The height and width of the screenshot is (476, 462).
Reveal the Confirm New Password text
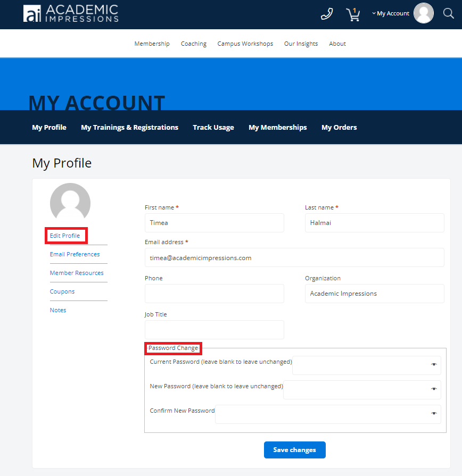434,413
